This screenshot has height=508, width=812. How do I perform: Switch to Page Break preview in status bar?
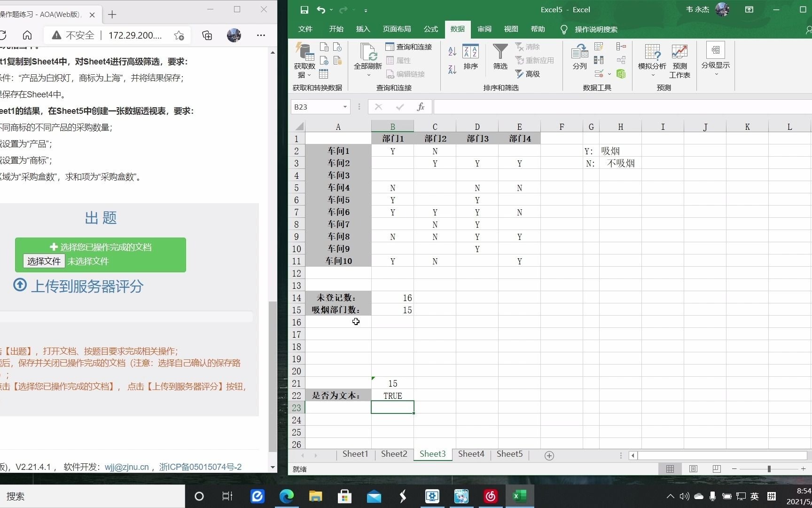pyautogui.click(x=716, y=469)
